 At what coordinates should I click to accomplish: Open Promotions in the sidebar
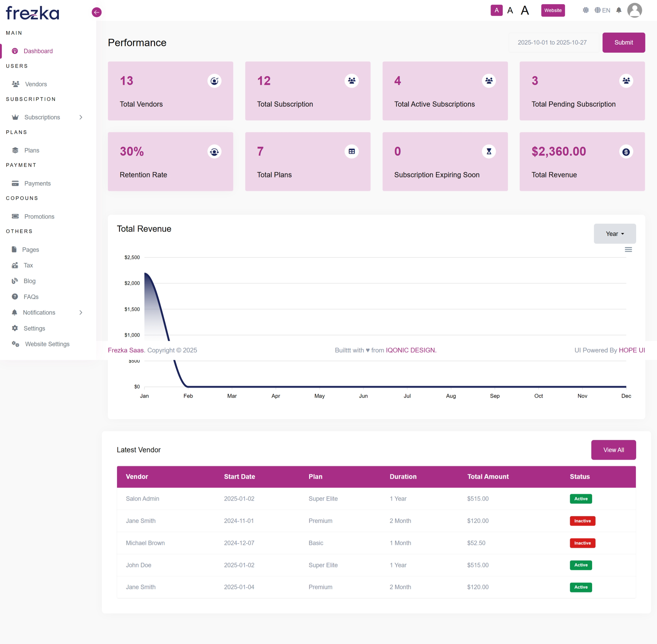[39, 217]
